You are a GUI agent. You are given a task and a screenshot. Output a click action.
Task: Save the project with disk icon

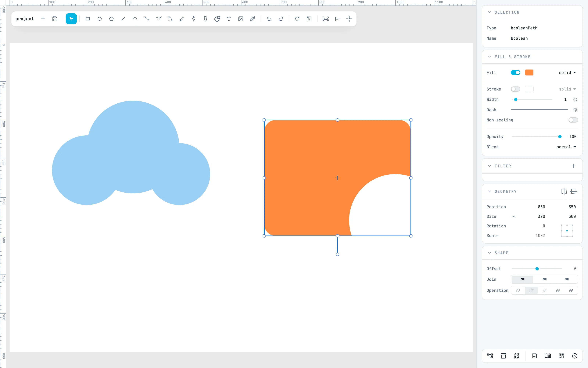(x=55, y=19)
